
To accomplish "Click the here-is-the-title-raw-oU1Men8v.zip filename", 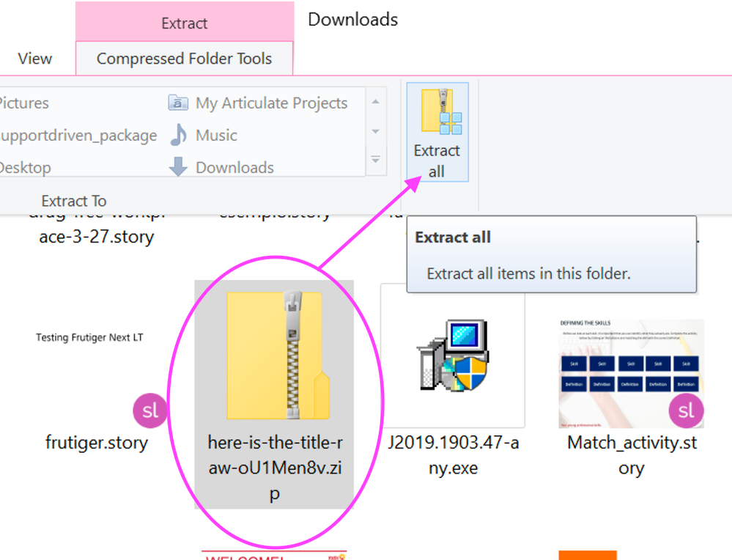I will click(x=274, y=468).
